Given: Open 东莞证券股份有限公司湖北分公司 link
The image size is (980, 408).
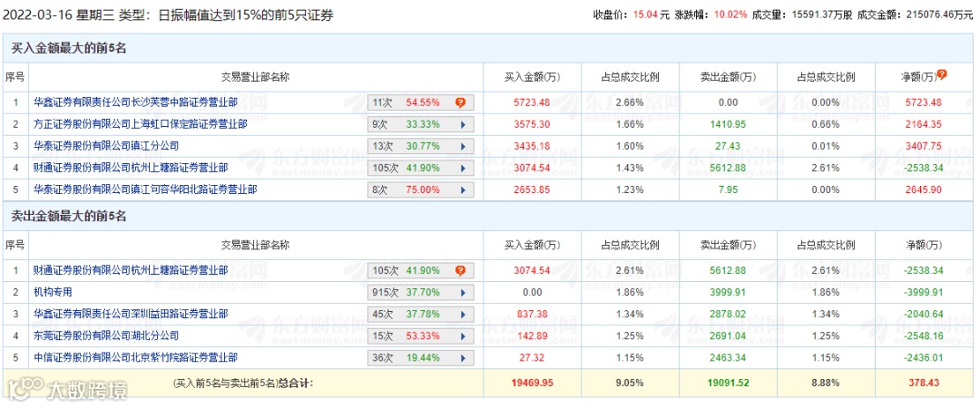Looking at the screenshot, I should pos(105,336).
